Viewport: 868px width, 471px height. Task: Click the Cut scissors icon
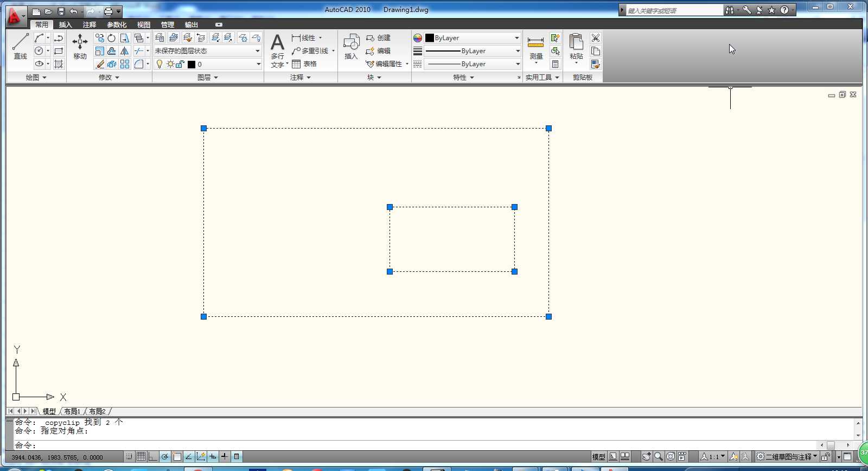[x=596, y=38]
